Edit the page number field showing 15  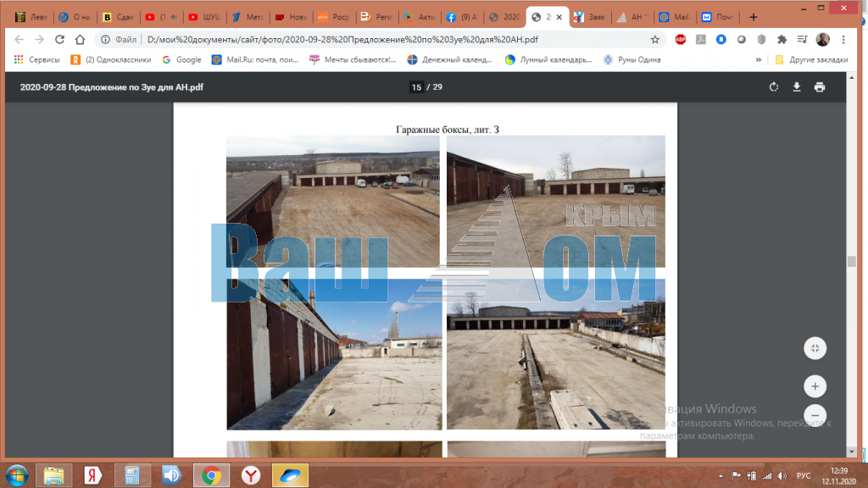coord(416,87)
